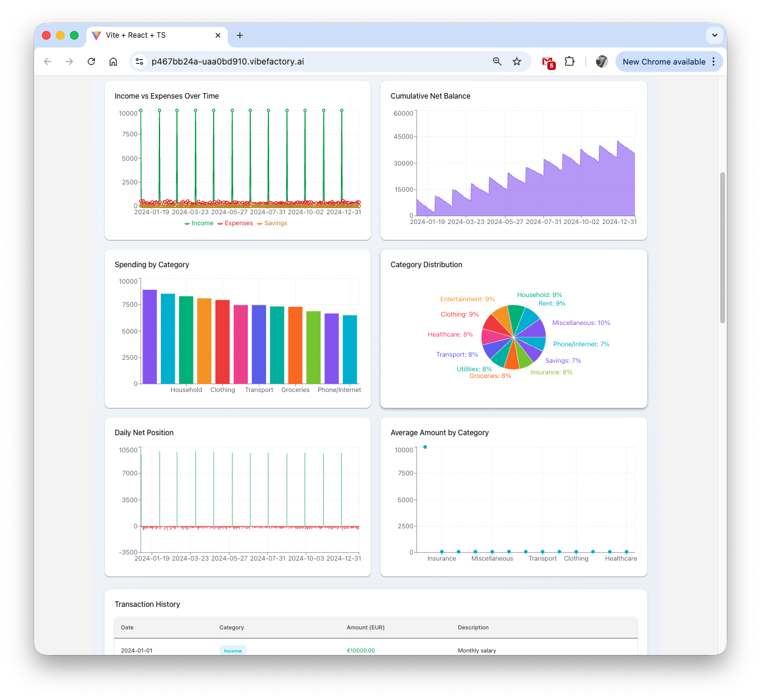The width and height of the screenshot is (761, 700).
Task: Click the forward navigation arrow
Action: [x=69, y=61]
